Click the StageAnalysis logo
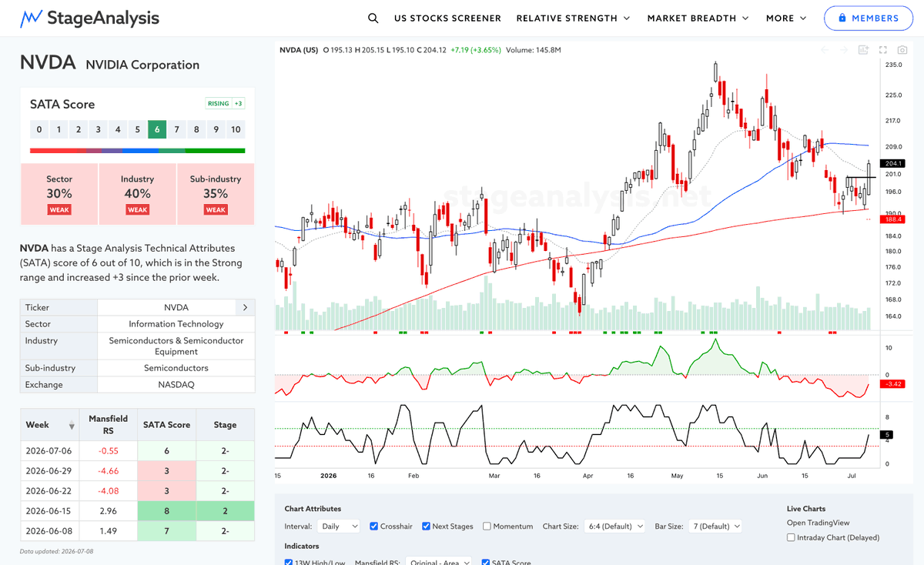924x565 pixels. click(89, 18)
